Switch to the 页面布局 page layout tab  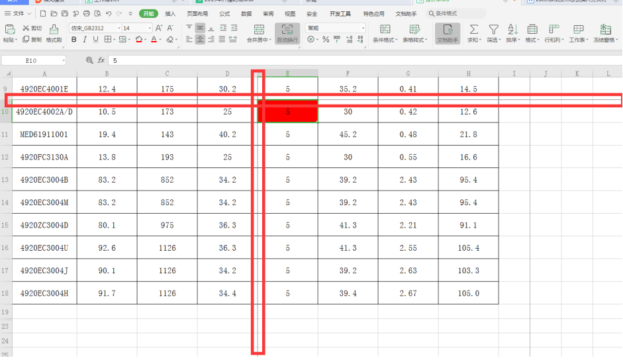pos(197,13)
